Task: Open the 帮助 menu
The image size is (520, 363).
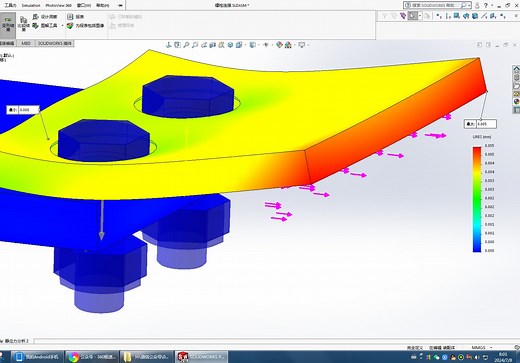Action: (102, 5)
